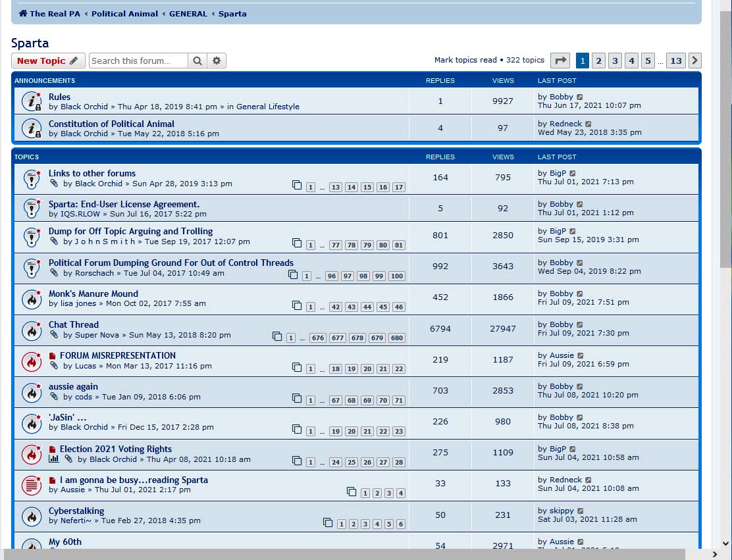Open the GENERAL breadcrumb link
The width and height of the screenshot is (732, 560).
pyautogui.click(x=188, y=13)
